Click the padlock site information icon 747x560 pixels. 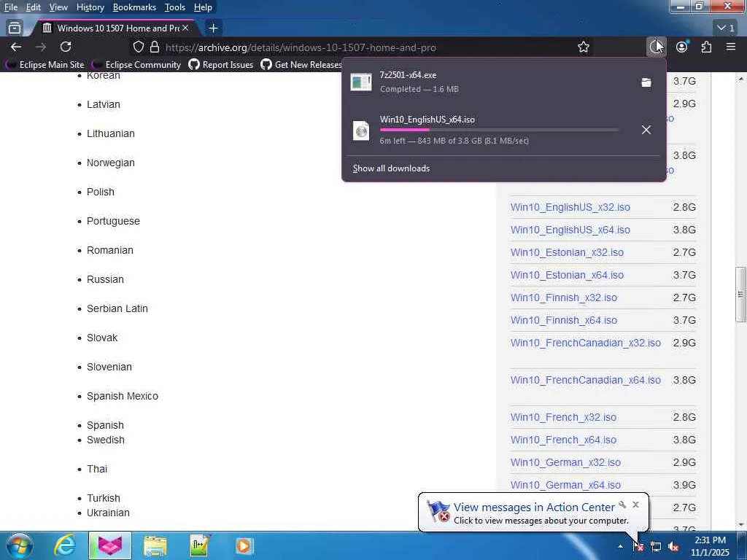pyautogui.click(x=155, y=47)
